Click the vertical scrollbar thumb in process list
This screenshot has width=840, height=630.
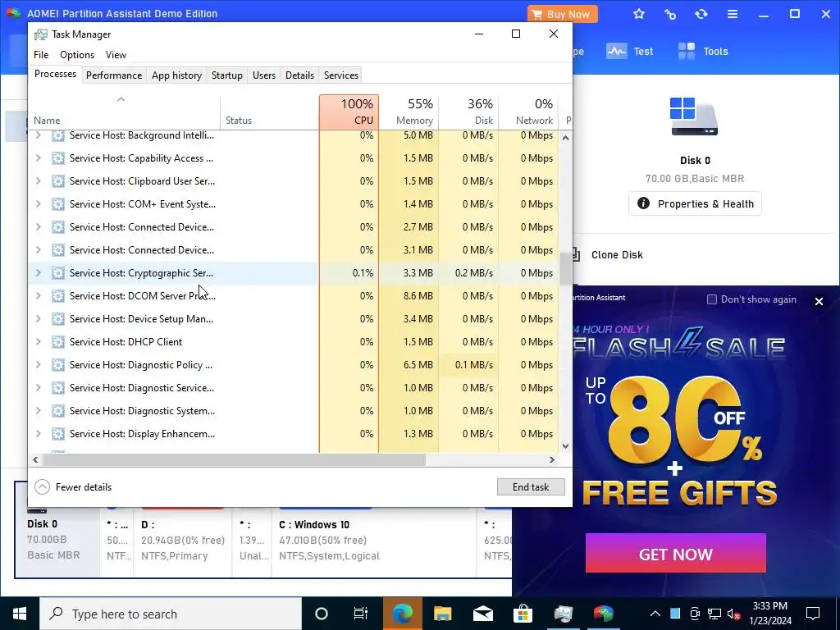(x=565, y=269)
